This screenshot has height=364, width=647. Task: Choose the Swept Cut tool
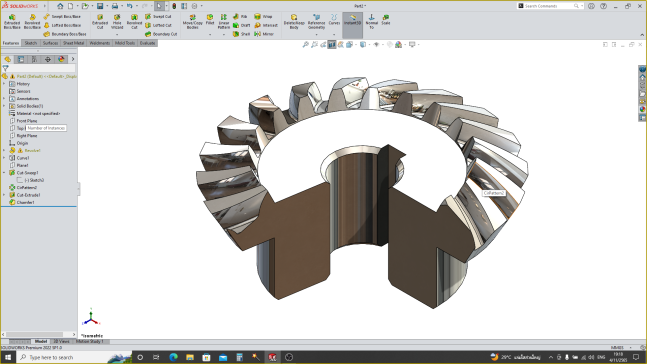(x=158, y=17)
